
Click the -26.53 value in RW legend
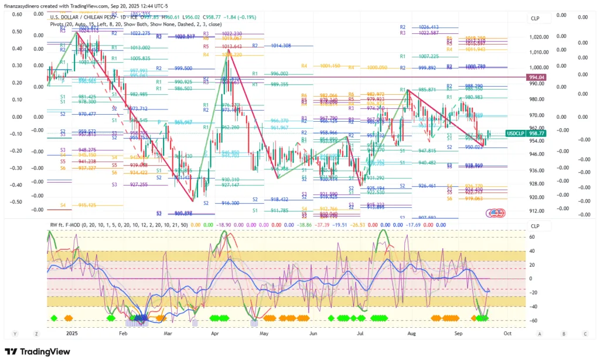(x=356, y=225)
